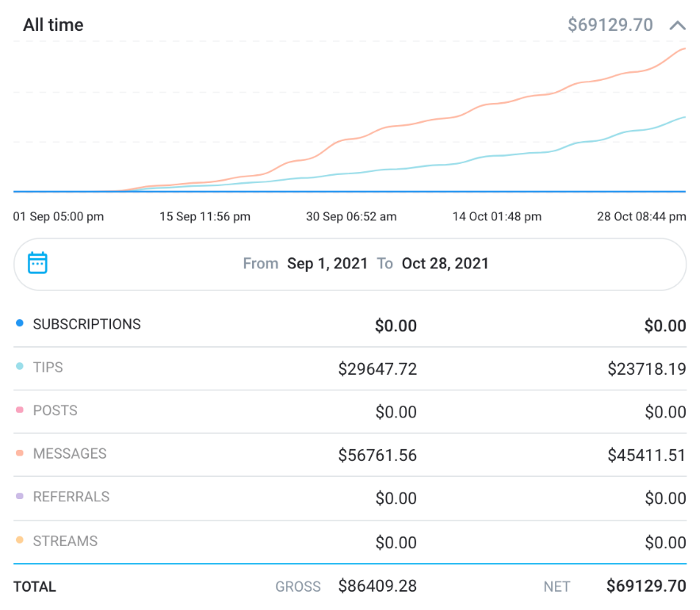Click the All time heading
This screenshot has height=610, width=700.
(x=53, y=25)
